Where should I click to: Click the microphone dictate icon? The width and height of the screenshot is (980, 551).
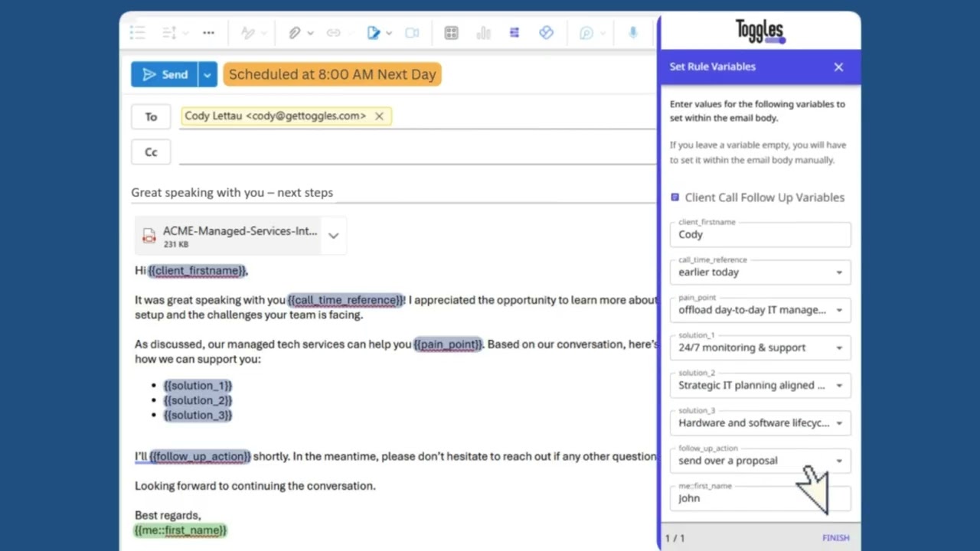point(633,33)
